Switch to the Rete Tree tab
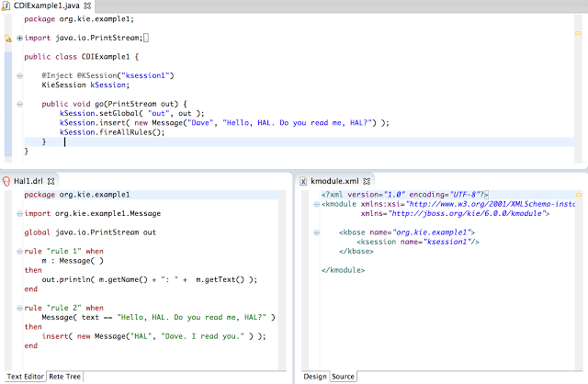 pos(66,377)
